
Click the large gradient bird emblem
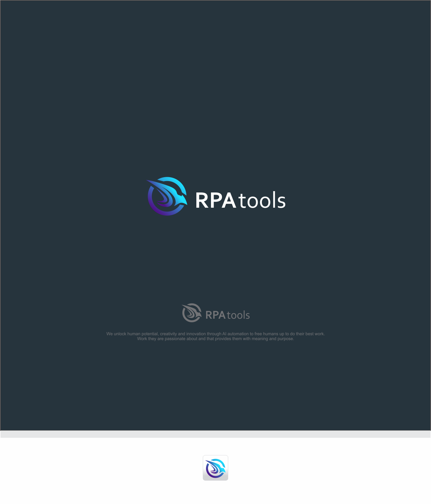point(167,196)
